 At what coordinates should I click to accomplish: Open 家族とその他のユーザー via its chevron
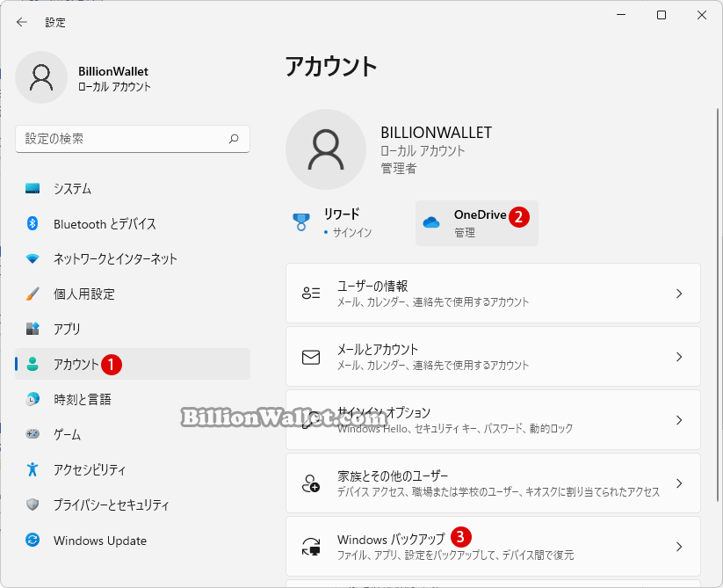(679, 483)
